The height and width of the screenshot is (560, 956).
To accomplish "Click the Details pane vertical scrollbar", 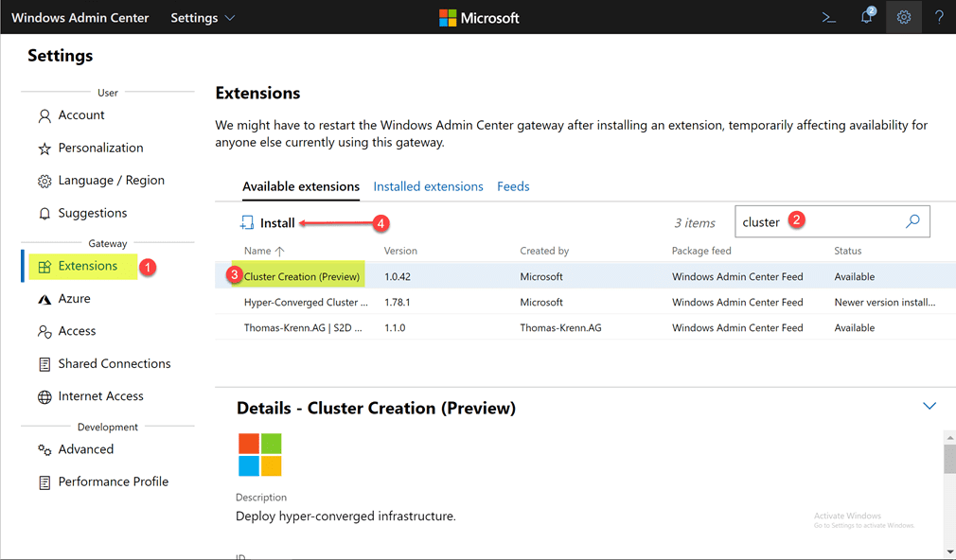I will 949,458.
